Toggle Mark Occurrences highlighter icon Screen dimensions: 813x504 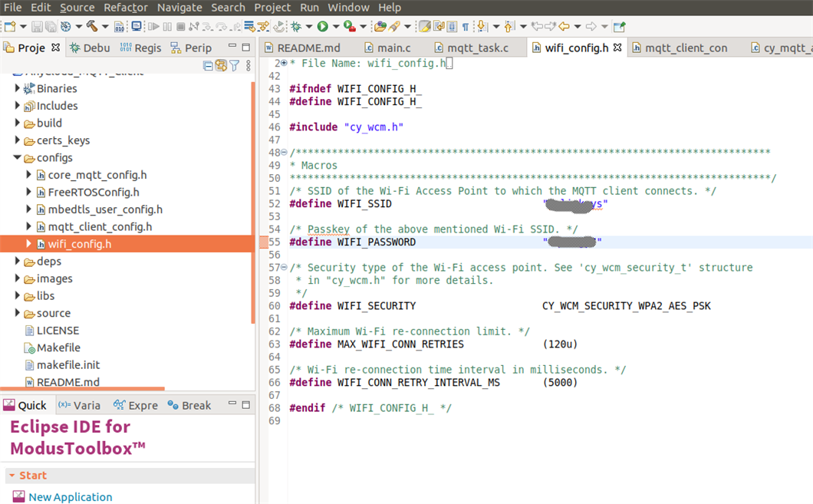[424, 27]
